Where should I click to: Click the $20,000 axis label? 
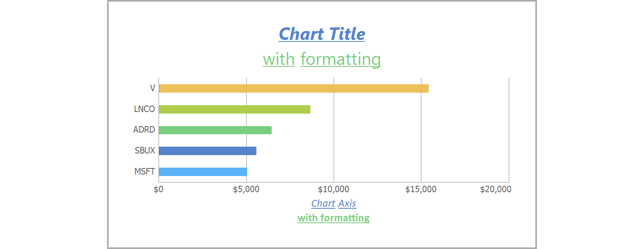point(495,189)
